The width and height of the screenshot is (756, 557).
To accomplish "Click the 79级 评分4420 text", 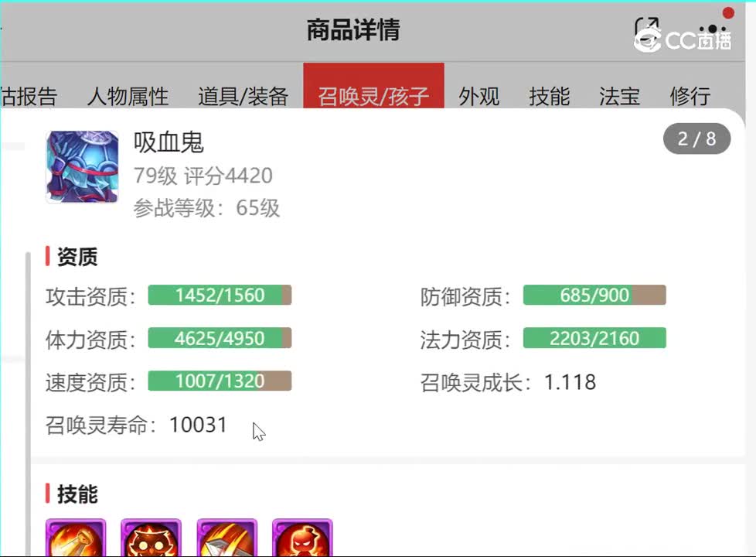I will point(203,176).
